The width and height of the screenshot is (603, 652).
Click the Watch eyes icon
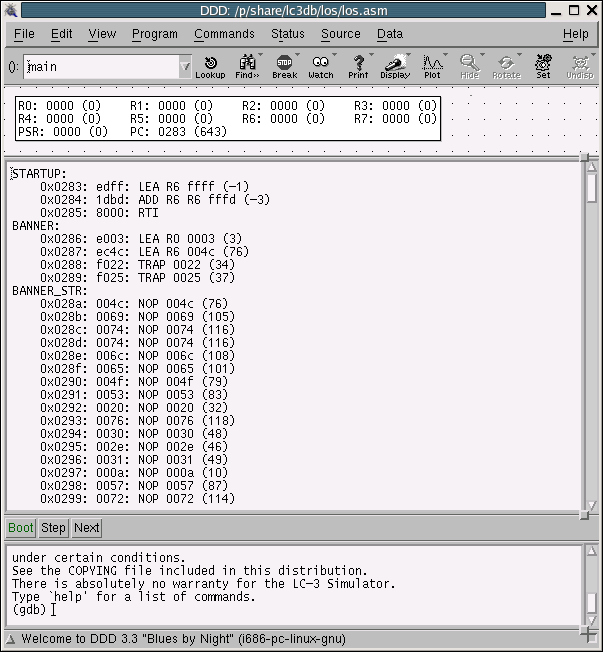(x=321, y=66)
